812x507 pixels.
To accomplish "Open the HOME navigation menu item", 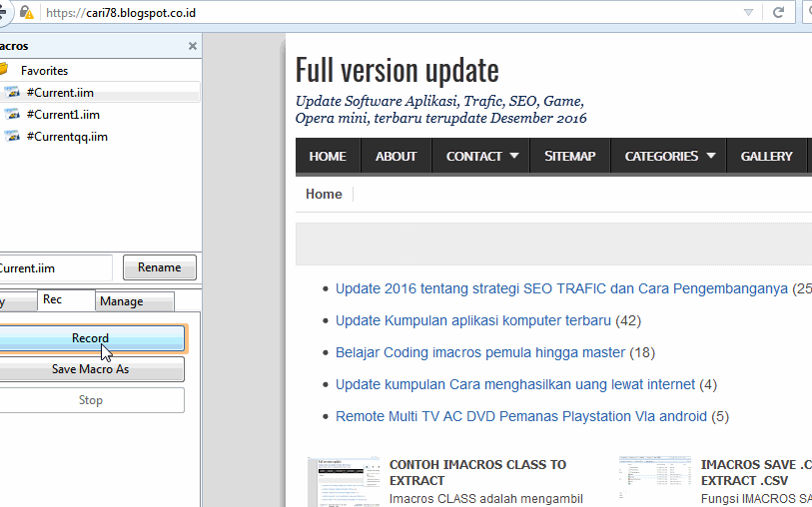I will [x=328, y=156].
